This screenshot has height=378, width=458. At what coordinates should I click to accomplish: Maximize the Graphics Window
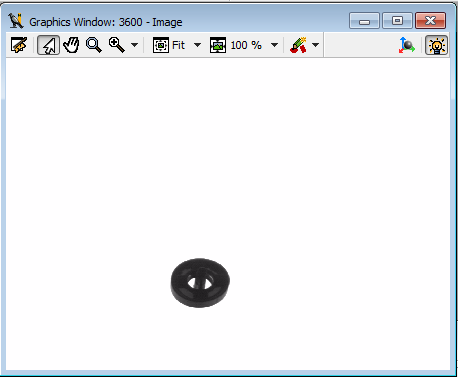click(x=397, y=21)
